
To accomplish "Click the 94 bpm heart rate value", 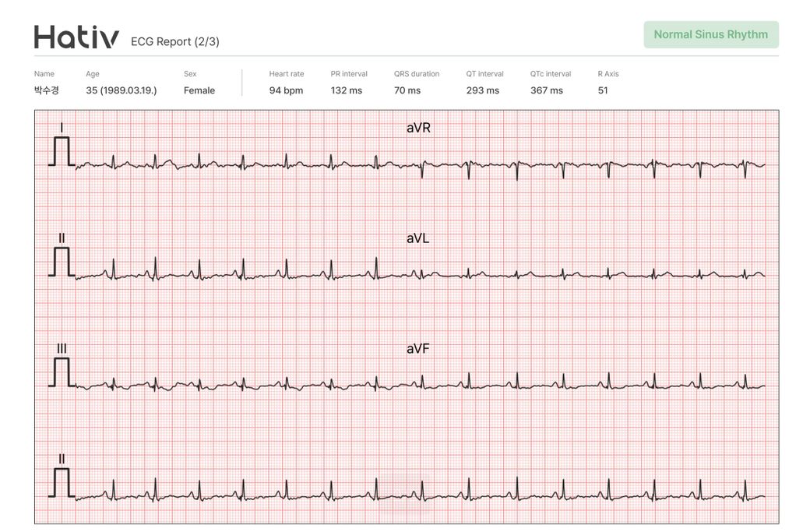I will click(x=286, y=90).
